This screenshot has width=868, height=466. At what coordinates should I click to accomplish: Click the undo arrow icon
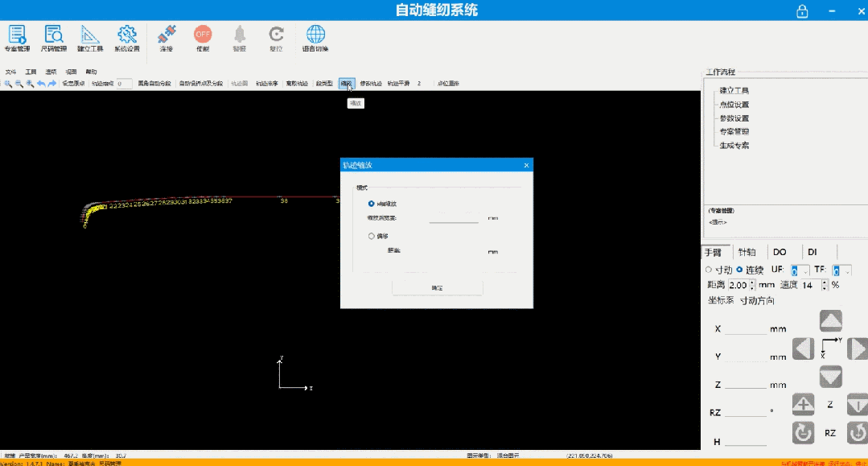pyautogui.click(x=41, y=84)
